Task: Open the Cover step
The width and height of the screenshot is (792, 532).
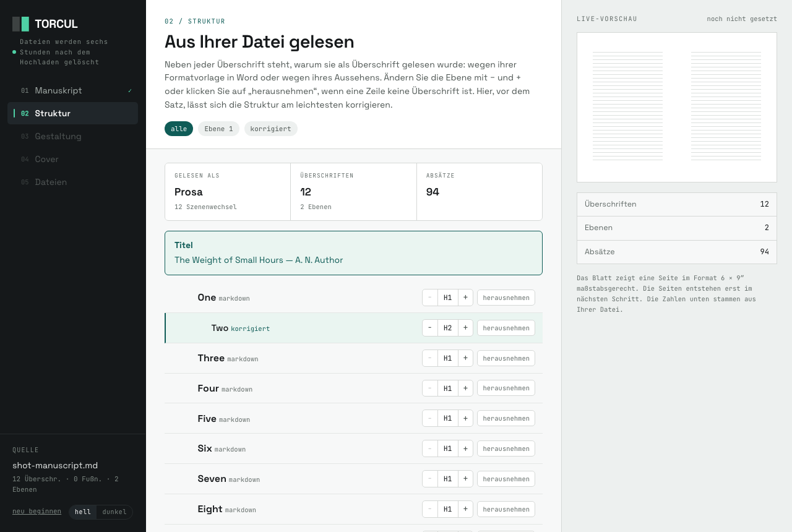Action: (x=72, y=159)
